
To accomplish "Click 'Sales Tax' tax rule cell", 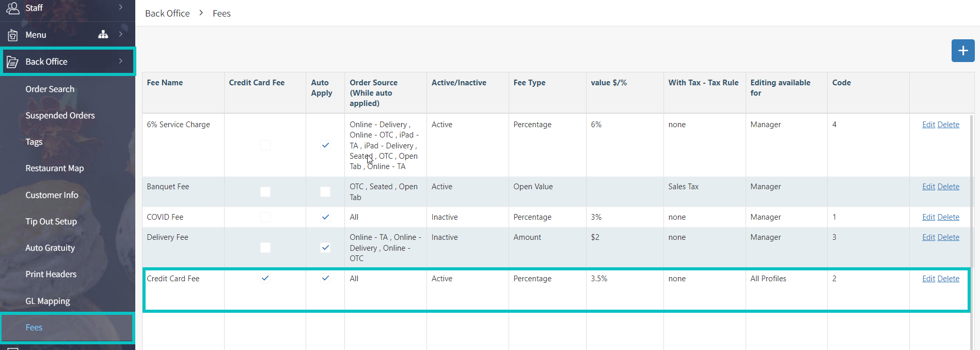I will pos(683,187).
